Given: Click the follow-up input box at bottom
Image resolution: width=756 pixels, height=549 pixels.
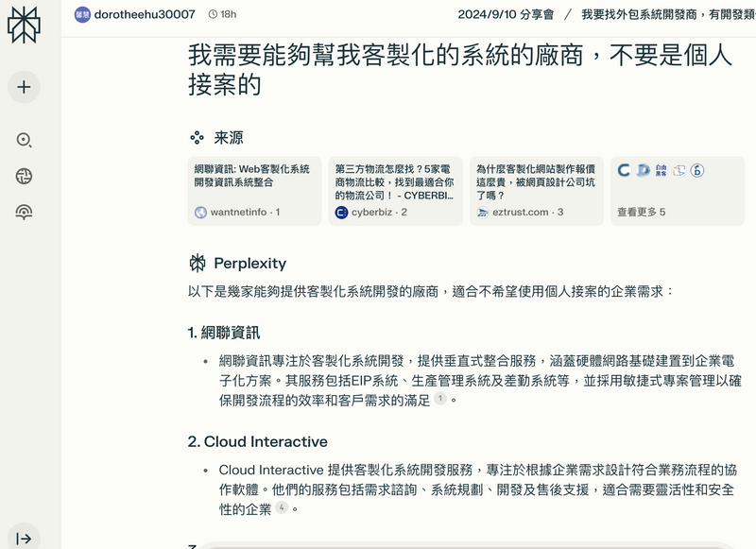Looking at the screenshot, I should tap(463, 544).
